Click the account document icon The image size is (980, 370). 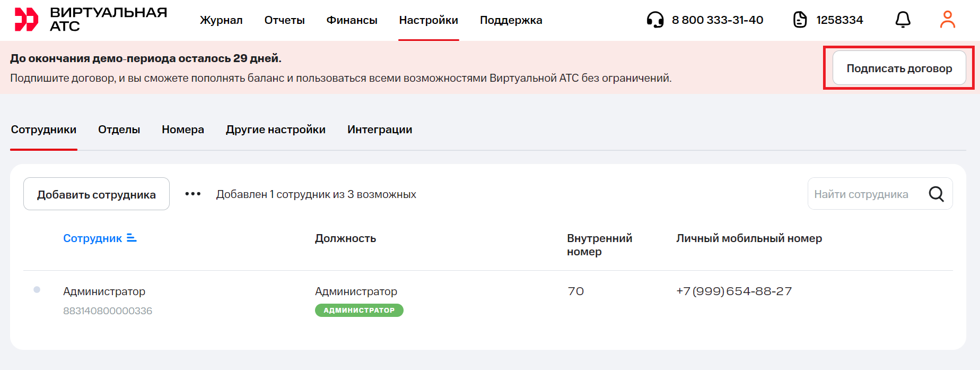(800, 20)
